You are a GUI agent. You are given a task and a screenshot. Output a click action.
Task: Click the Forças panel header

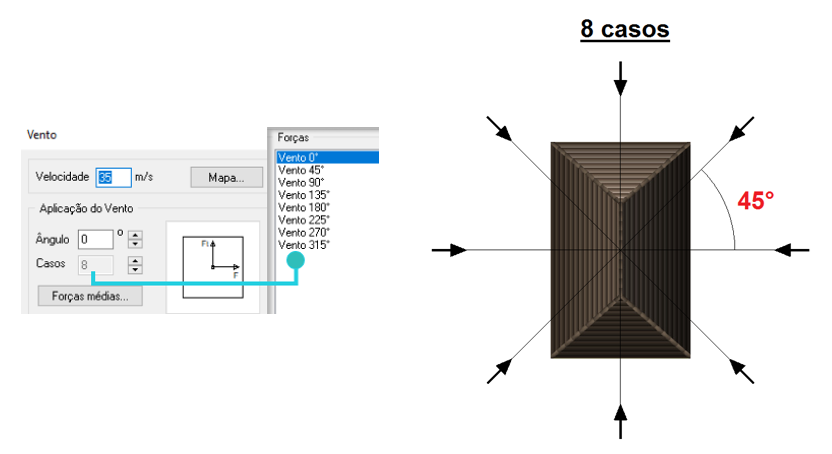point(293,137)
